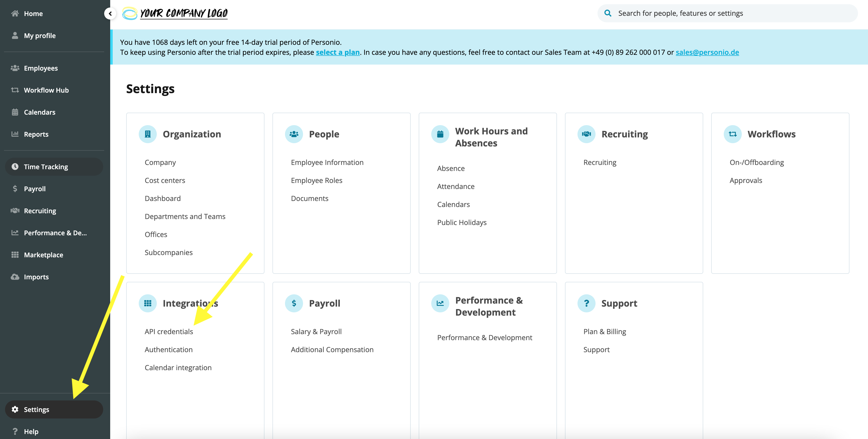Focus the search field for people or settings
Image resolution: width=868 pixels, height=439 pixels.
[x=728, y=13]
